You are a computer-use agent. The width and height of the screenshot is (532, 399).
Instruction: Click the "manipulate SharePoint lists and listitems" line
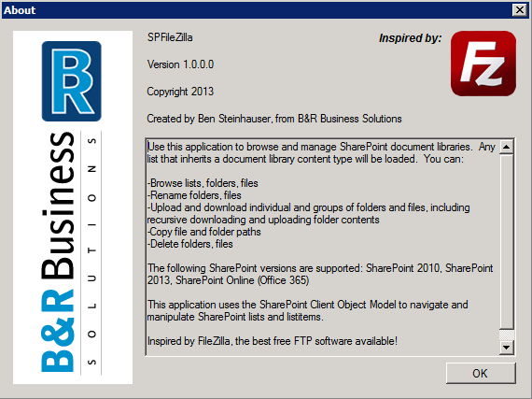tap(235, 317)
